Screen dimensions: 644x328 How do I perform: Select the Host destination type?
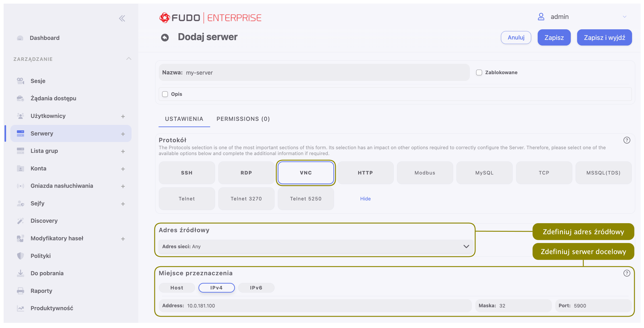coord(177,288)
